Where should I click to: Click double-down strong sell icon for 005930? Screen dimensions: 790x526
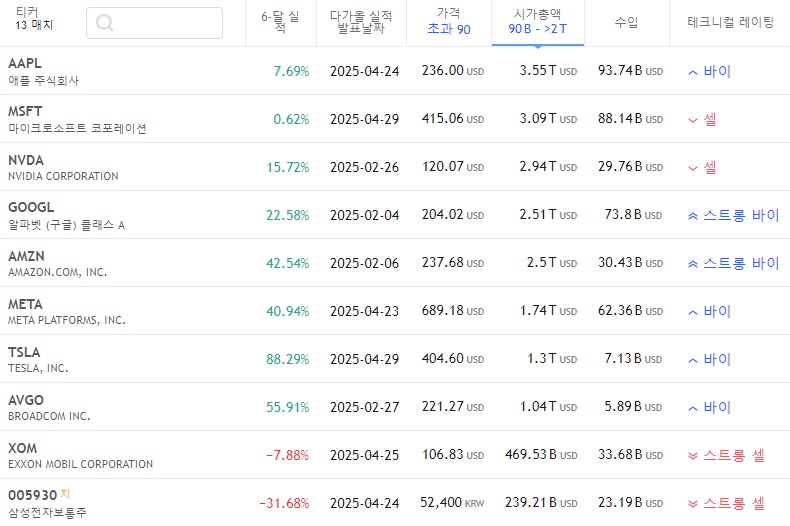[693, 504]
